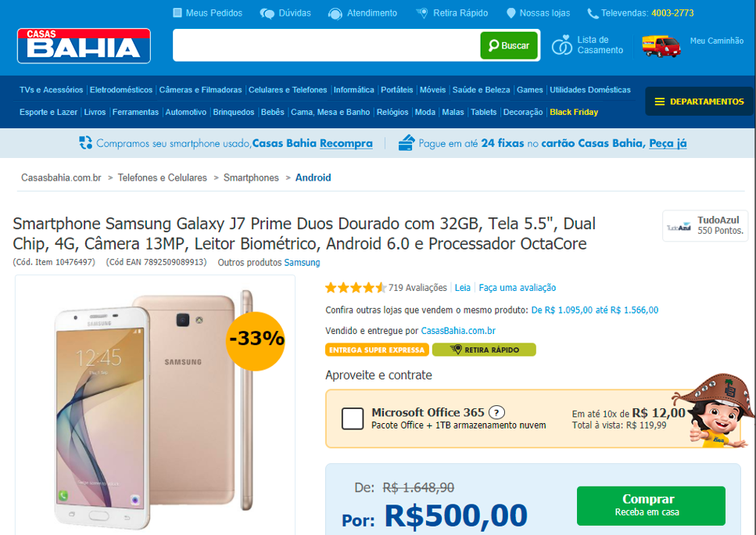Click the Faça uma avaliação link
The image size is (756, 535).
(517, 288)
